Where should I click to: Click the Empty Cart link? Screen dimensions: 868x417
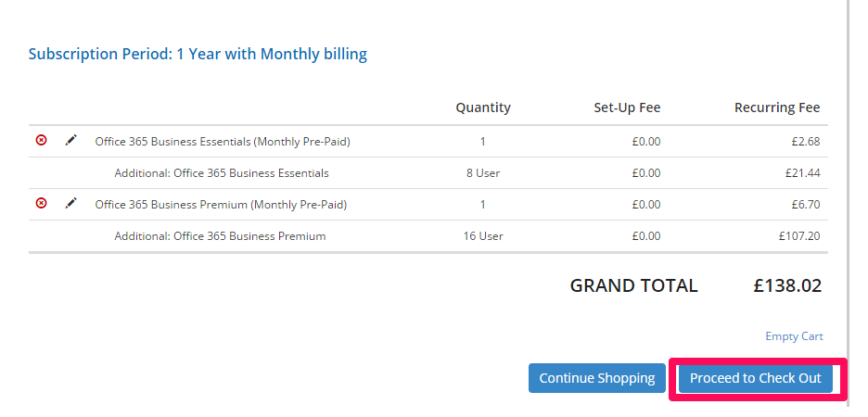(x=794, y=336)
